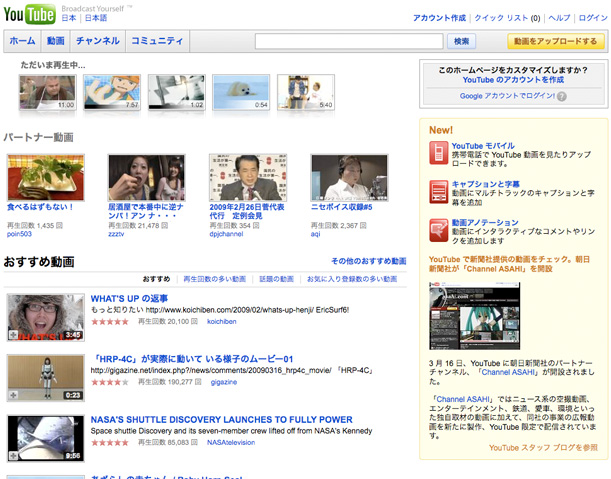
Task: Click the 3 月 16 日 paragraph Channel ASAHI link
Action: (508, 372)
